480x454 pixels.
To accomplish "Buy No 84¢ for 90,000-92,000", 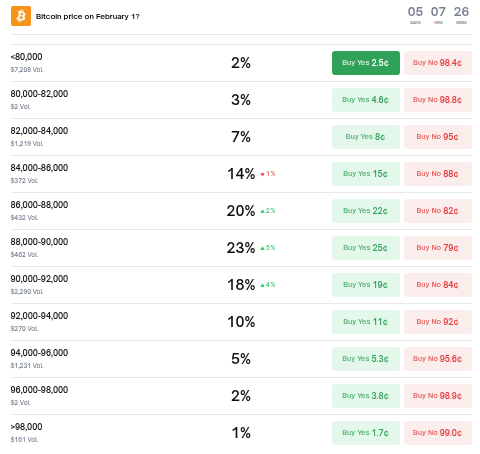I will pyautogui.click(x=438, y=285).
